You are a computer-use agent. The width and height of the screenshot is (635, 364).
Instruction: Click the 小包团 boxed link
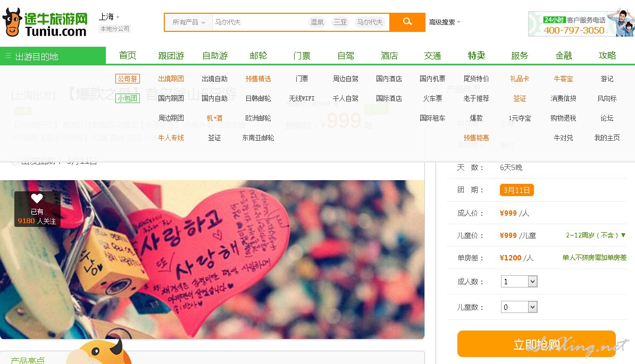[x=128, y=98]
